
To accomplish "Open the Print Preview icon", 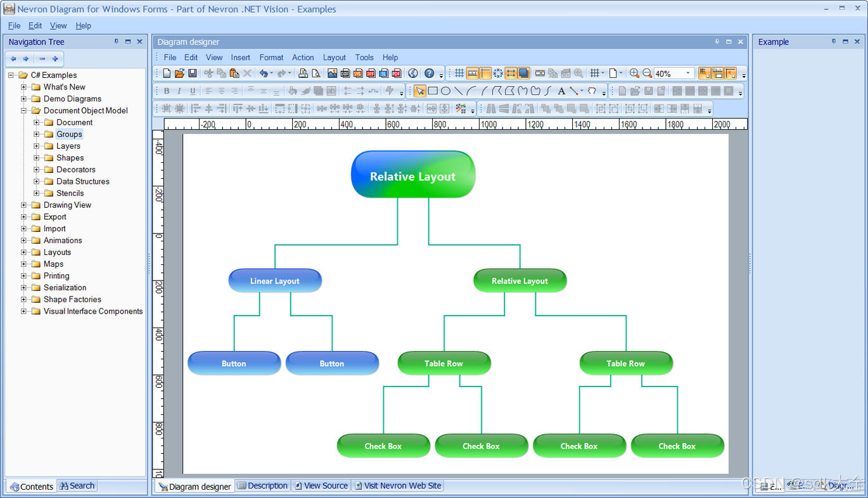I will pos(315,73).
